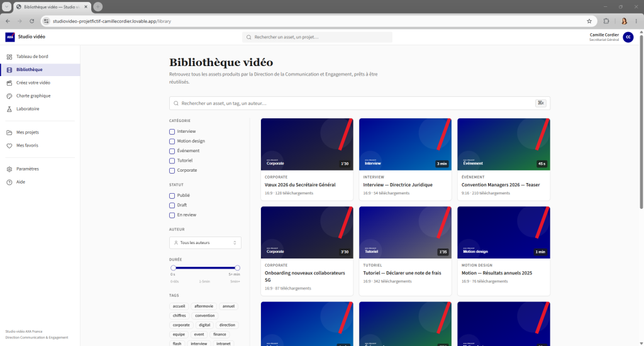Click the left duration slider handle

(x=173, y=268)
